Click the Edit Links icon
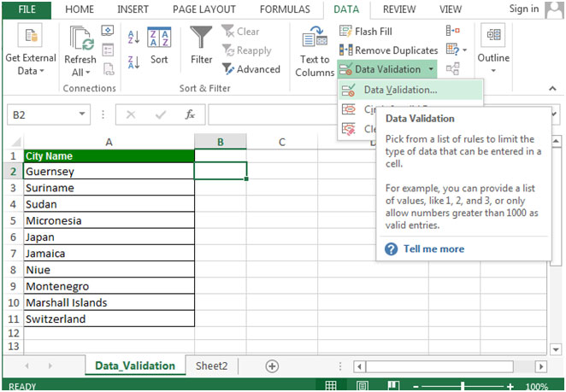This screenshot has height=392, width=566. (109, 69)
